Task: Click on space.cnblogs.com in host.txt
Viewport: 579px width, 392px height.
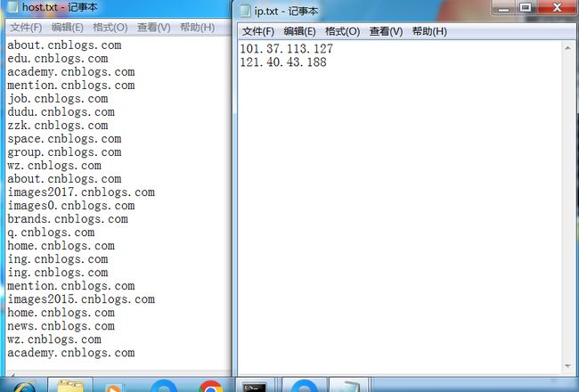Action: (x=64, y=139)
